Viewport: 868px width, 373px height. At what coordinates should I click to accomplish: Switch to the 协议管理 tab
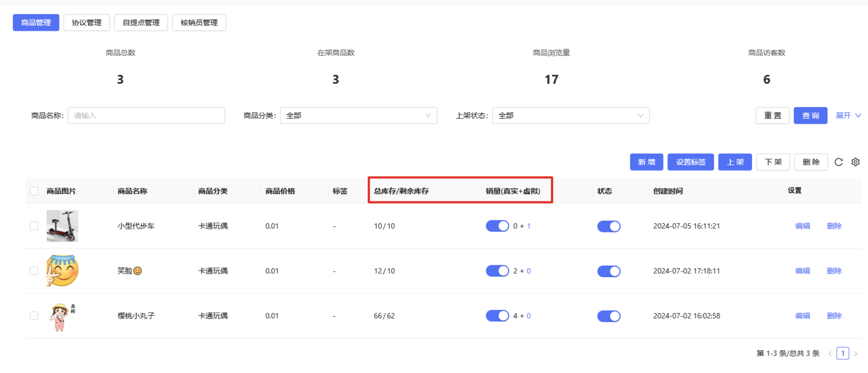(86, 23)
